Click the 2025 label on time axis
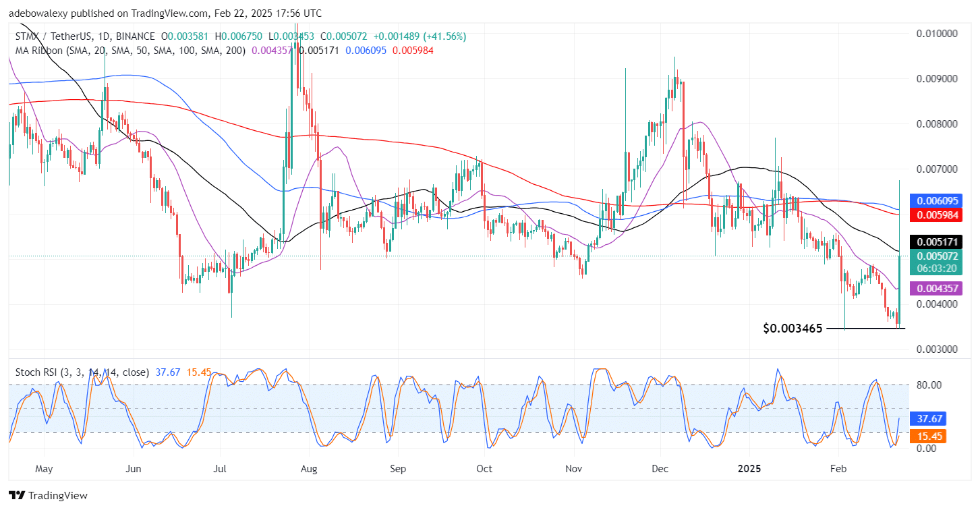This screenshot has width=980, height=510. (x=749, y=468)
